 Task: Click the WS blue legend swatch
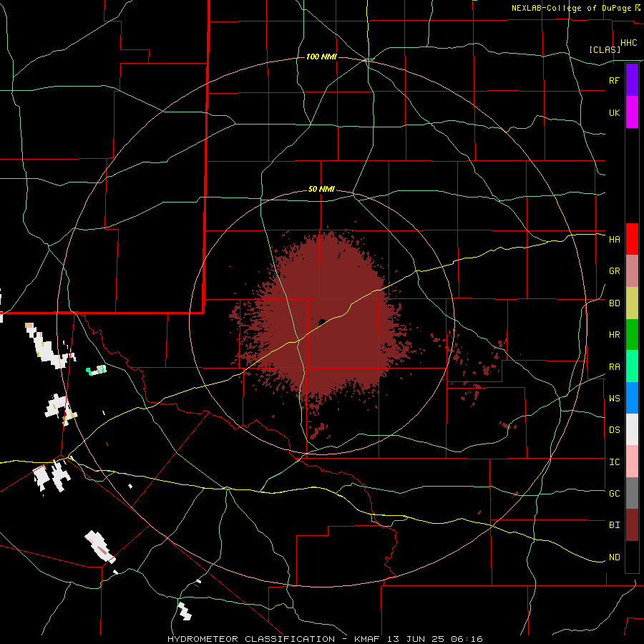click(x=632, y=398)
